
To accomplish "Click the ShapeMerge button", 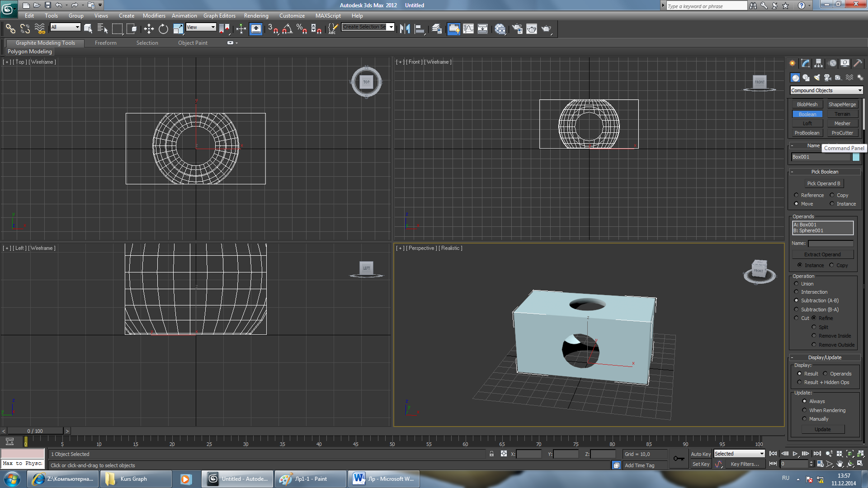I will point(842,104).
